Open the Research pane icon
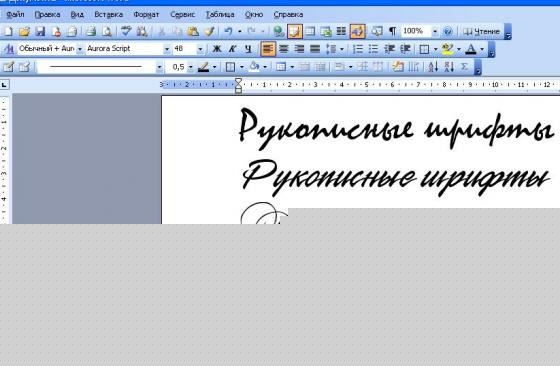Viewport: 560px width, 366px height. pos(142,31)
